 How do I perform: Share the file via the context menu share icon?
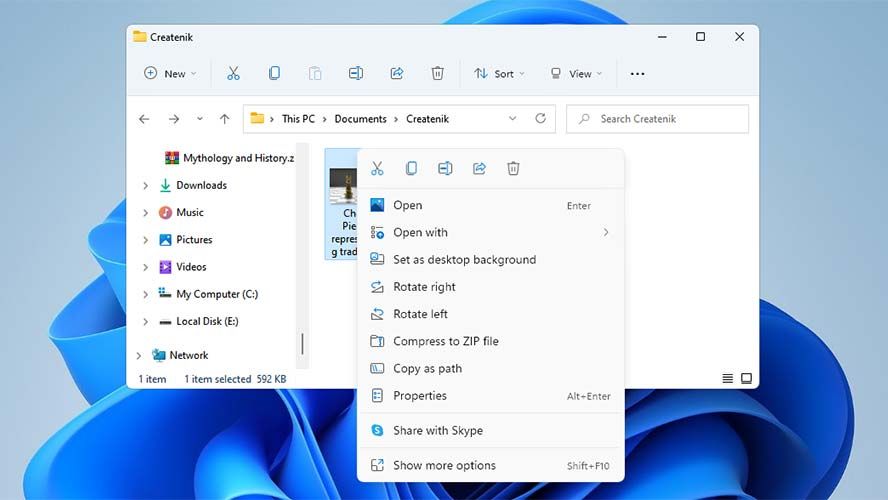479,168
